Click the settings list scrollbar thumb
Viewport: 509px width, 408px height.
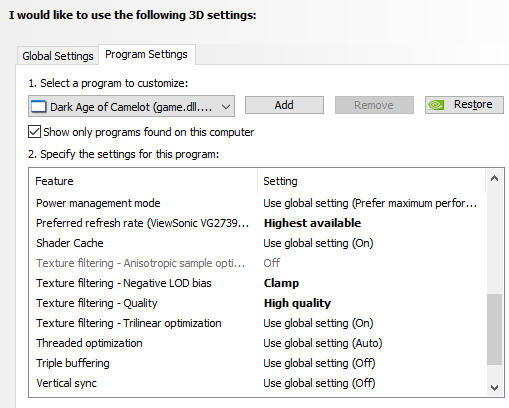click(x=494, y=329)
